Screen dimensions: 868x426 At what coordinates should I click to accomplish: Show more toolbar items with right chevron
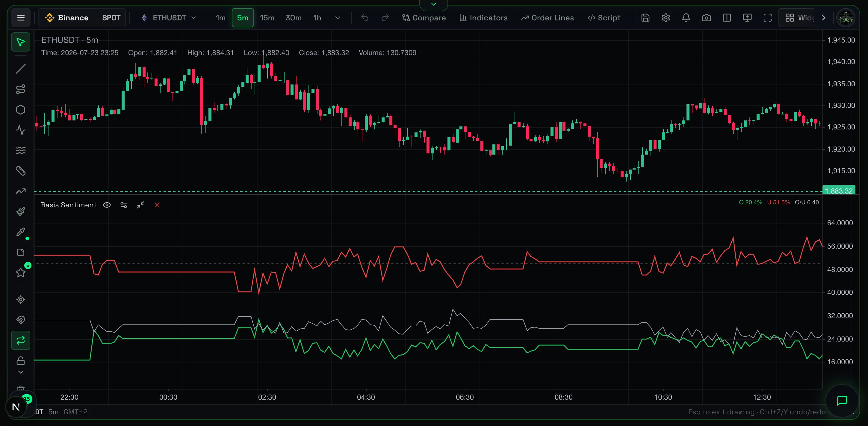(x=824, y=18)
